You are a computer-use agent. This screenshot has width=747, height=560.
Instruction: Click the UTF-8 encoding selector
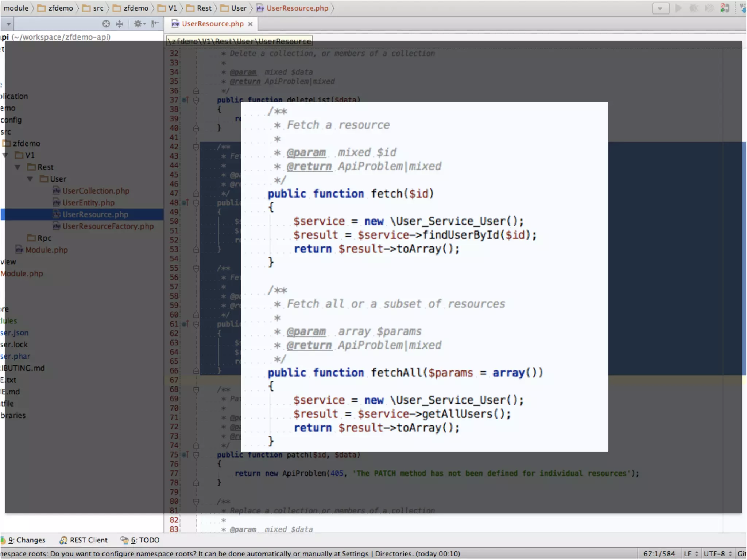click(x=717, y=553)
